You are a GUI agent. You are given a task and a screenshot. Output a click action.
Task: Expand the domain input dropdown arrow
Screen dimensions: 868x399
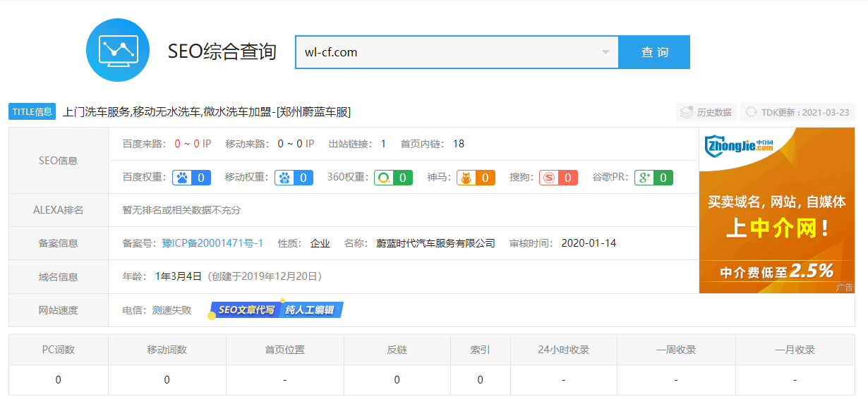[605, 52]
